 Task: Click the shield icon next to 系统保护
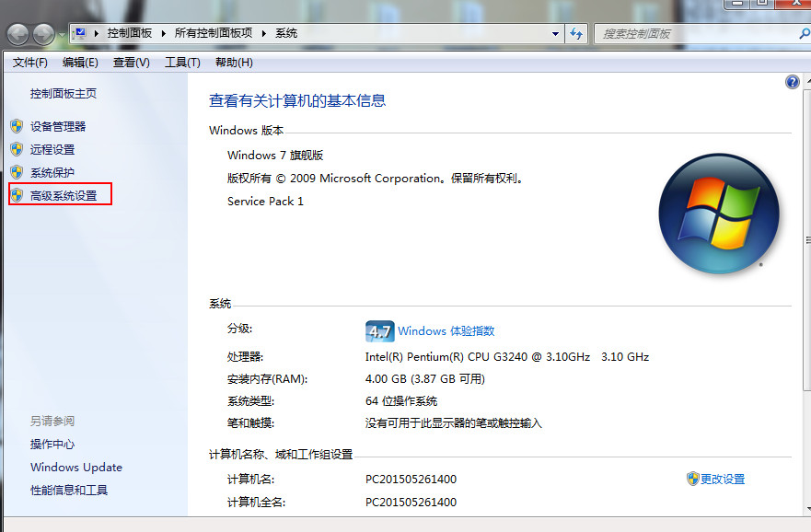coord(17,172)
